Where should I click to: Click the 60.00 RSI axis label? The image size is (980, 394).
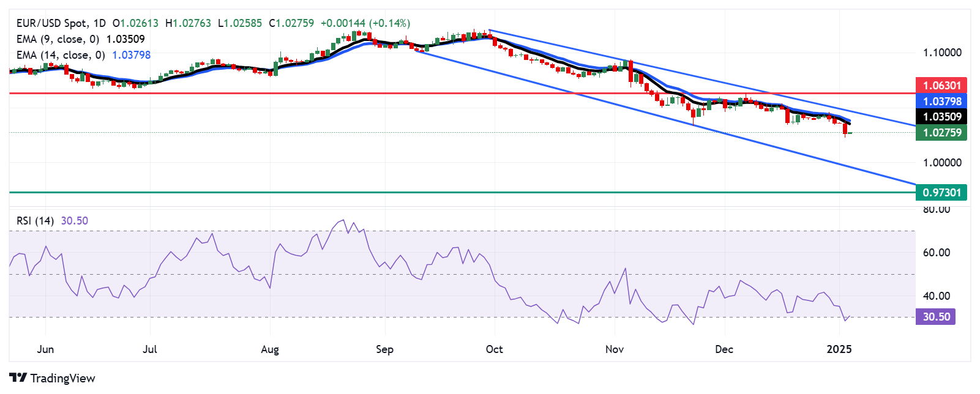(937, 253)
